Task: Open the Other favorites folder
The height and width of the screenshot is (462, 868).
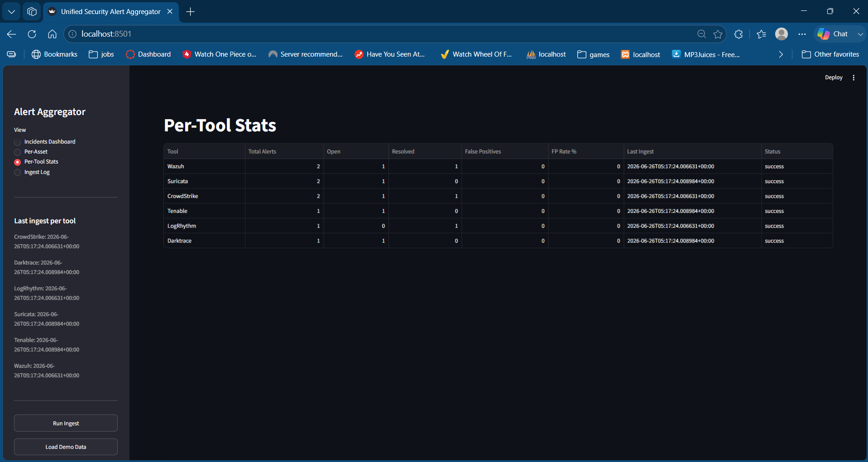Action: tap(830, 54)
